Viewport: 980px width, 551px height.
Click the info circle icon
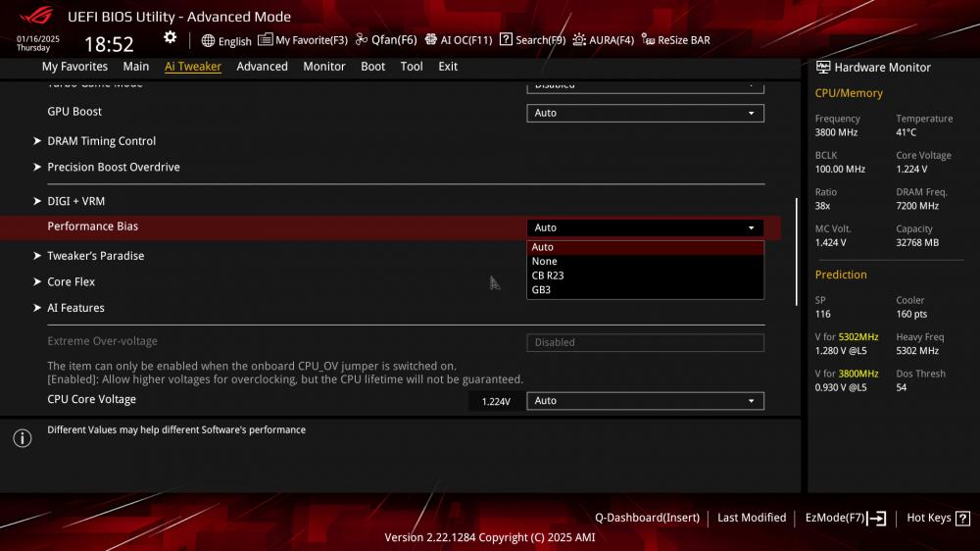(x=23, y=438)
